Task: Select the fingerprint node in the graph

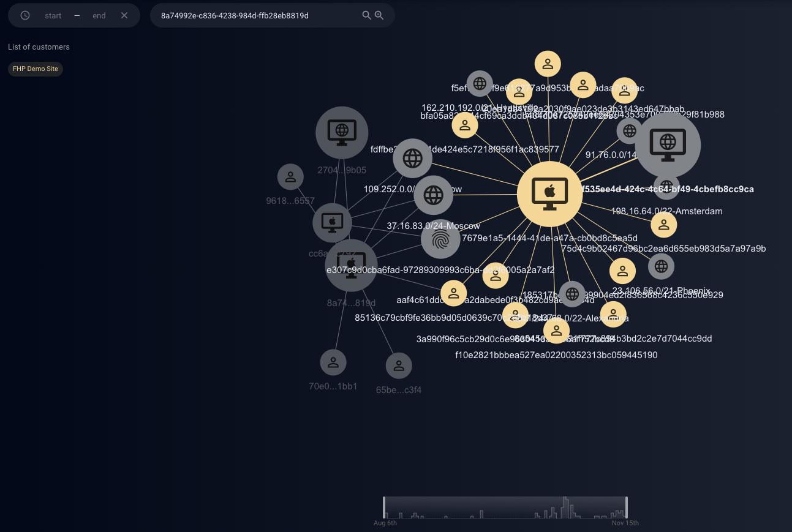Action: [x=440, y=239]
